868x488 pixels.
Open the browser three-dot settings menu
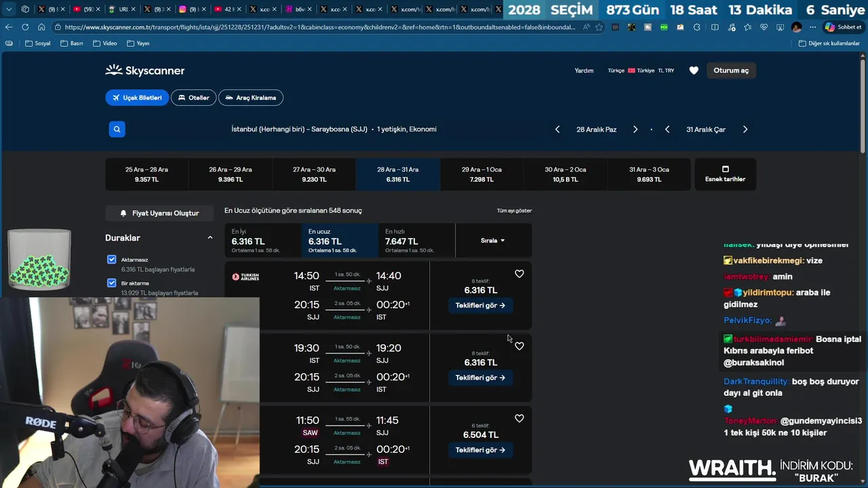[x=812, y=27]
